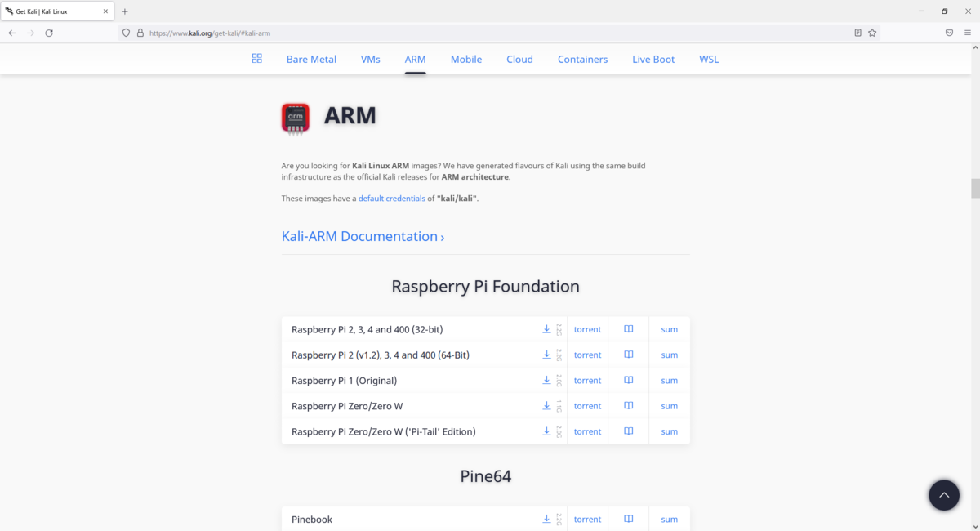Get torrent for Pi-Tail Edition
Image resolution: width=980 pixels, height=531 pixels.
pyautogui.click(x=587, y=431)
